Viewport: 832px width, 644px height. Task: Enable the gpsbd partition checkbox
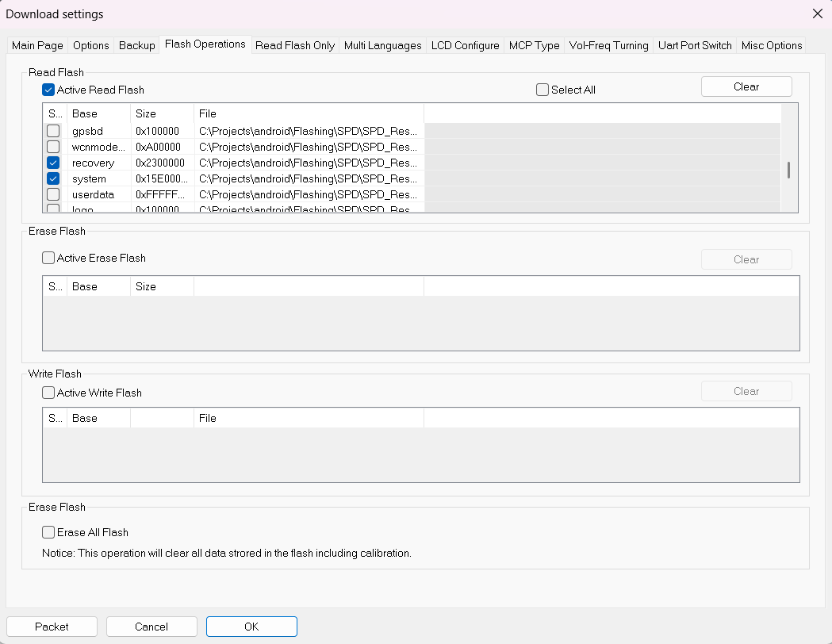pyautogui.click(x=53, y=131)
